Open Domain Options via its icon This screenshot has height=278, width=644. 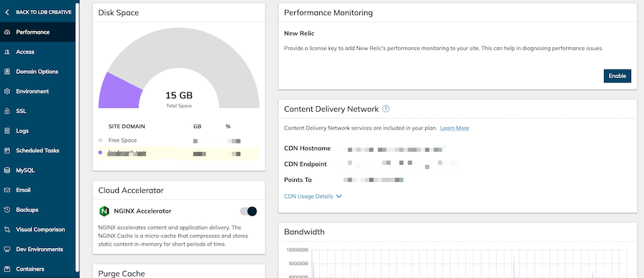(x=7, y=72)
